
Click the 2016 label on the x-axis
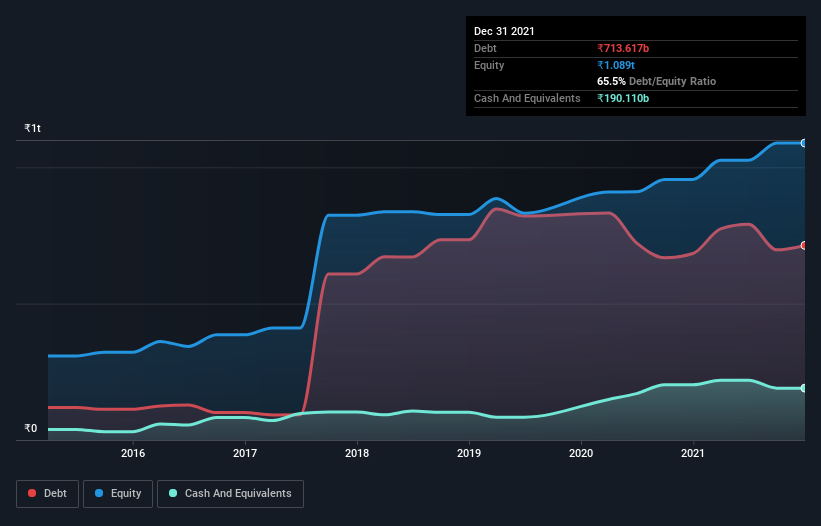133,453
